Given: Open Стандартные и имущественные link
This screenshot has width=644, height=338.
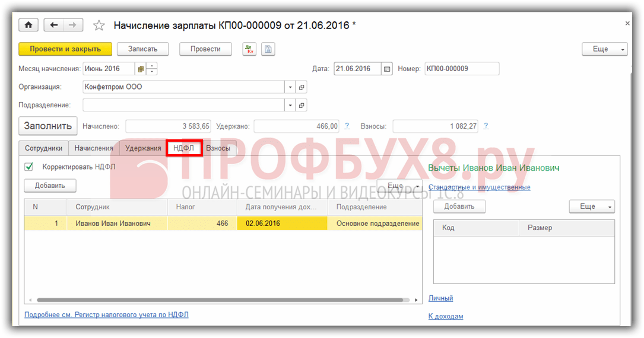Looking at the screenshot, I should pos(480,187).
